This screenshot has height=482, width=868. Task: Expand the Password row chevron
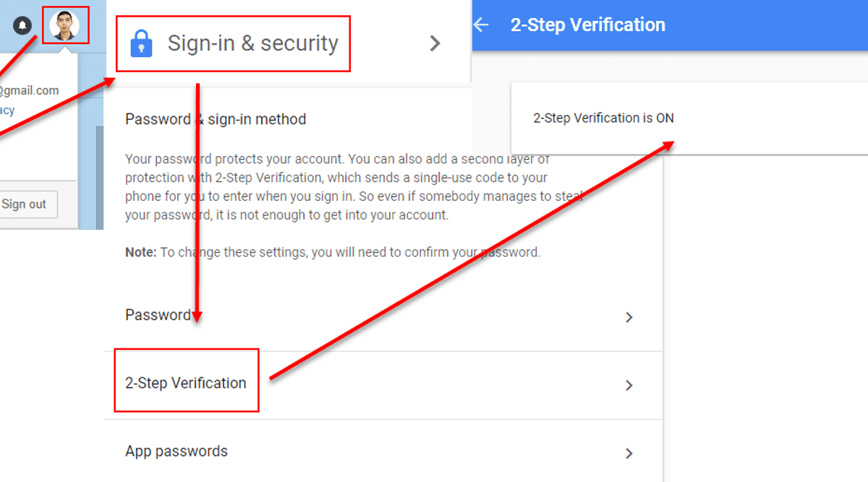[x=629, y=317]
